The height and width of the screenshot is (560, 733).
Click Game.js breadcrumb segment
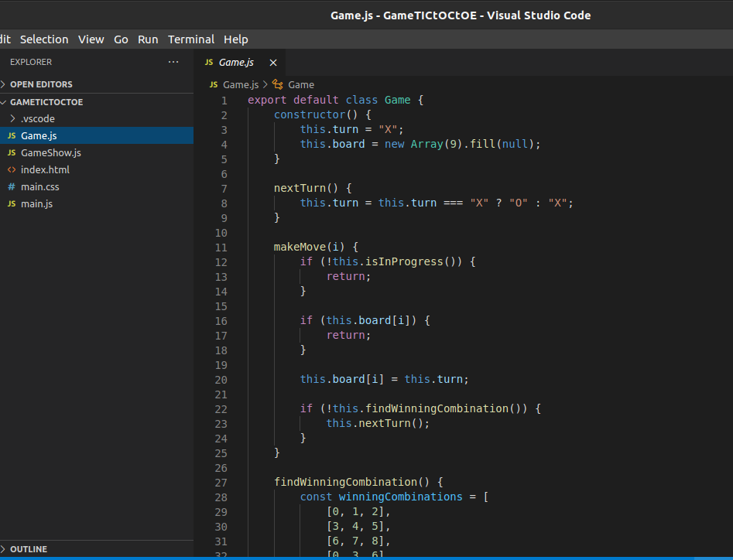(240, 84)
